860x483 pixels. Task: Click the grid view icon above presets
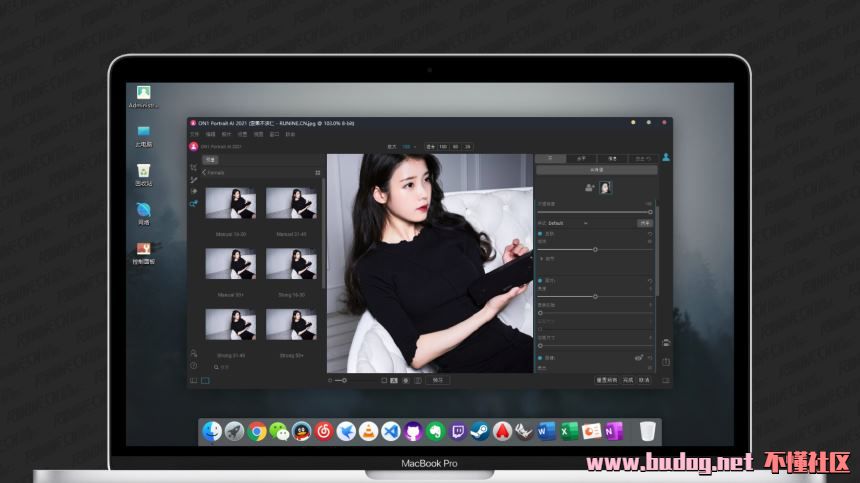tap(318, 172)
